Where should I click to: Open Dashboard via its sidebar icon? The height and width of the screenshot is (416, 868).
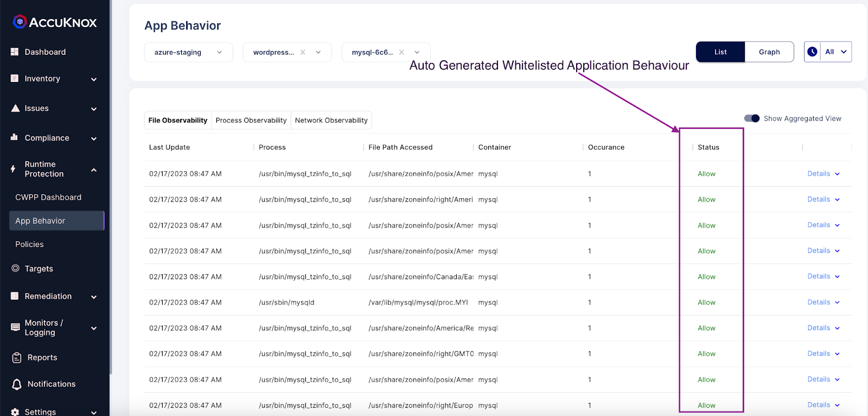tap(15, 52)
